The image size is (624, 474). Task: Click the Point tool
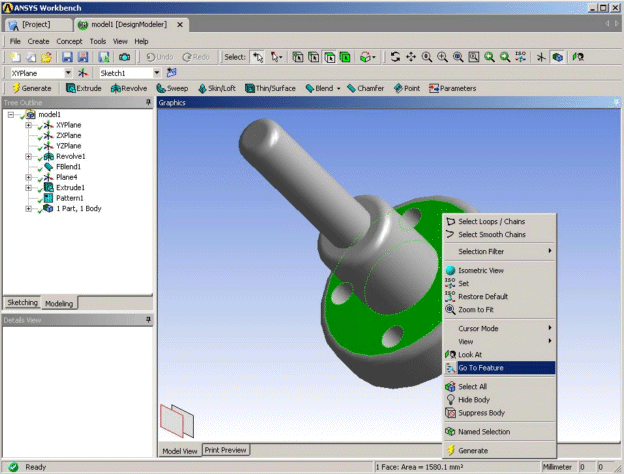pos(407,88)
